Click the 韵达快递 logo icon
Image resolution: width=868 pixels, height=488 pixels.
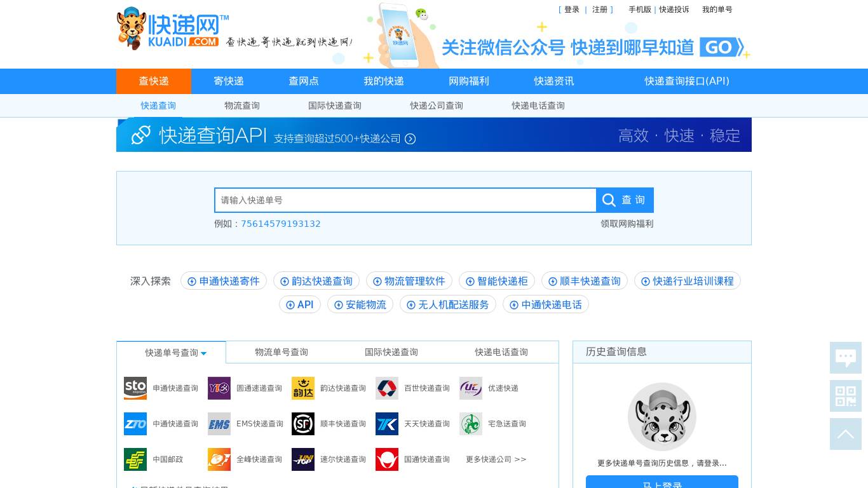pyautogui.click(x=303, y=388)
